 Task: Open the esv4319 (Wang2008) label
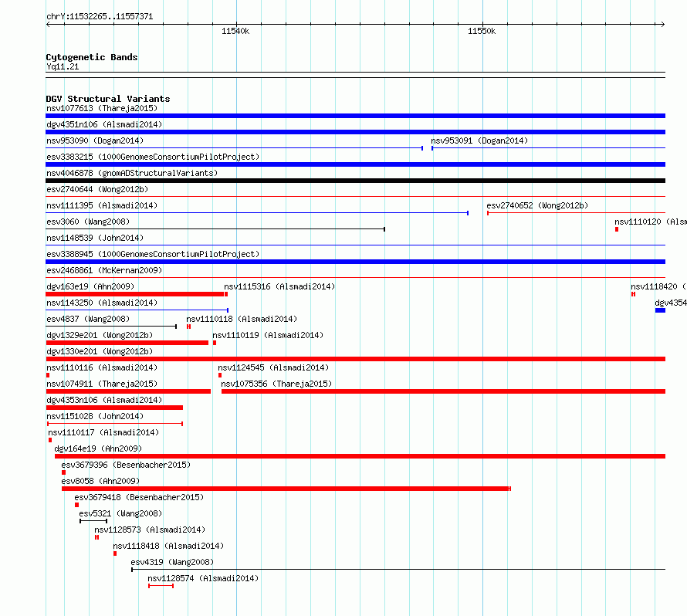pos(172,562)
